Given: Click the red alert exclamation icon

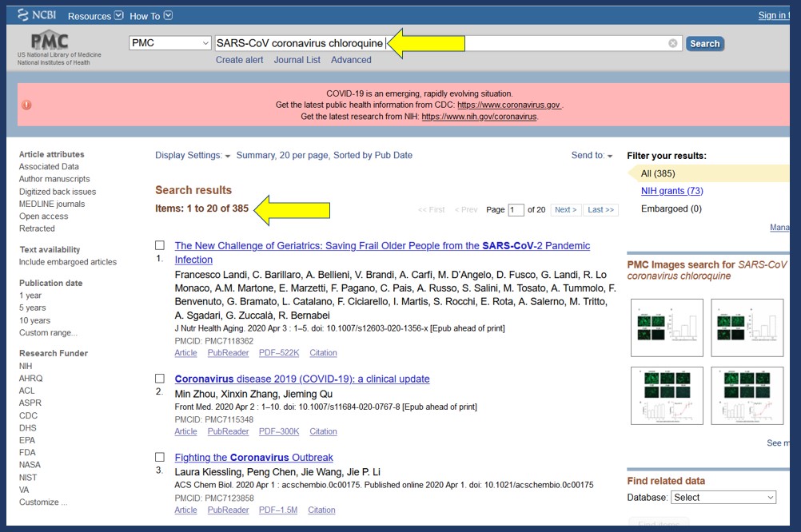Looking at the screenshot, I should click(27, 105).
